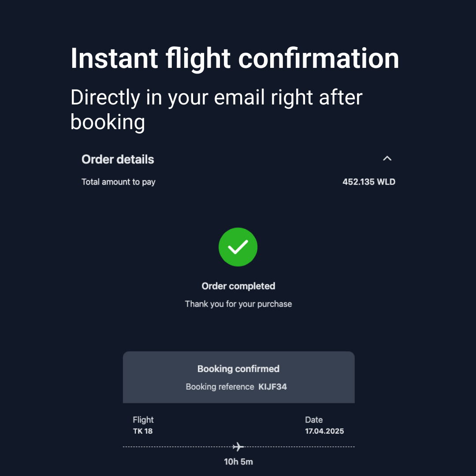Click dashed flight path line left of the airplane
Viewport: 476px width, 476px height.
176,447
